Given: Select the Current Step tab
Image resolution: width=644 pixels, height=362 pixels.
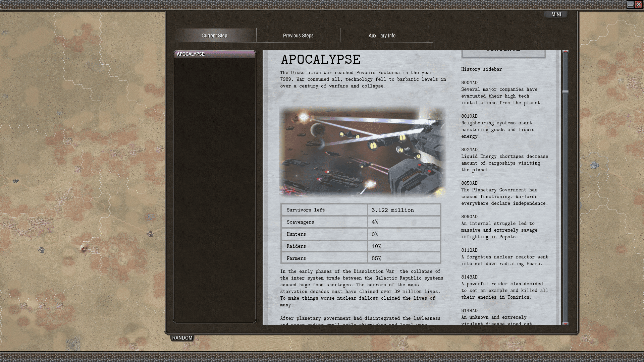Looking at the screenshot, I should pyautogui.click(x=214, y=35).
